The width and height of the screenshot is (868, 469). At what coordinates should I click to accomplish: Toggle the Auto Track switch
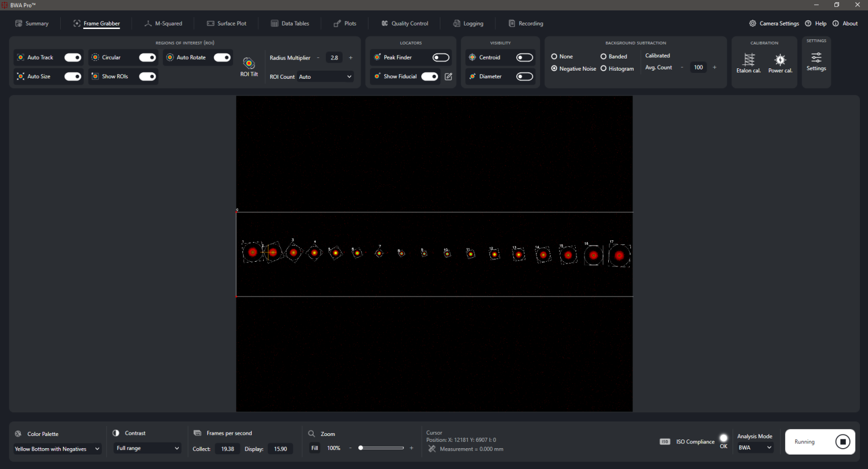point(72,57)
